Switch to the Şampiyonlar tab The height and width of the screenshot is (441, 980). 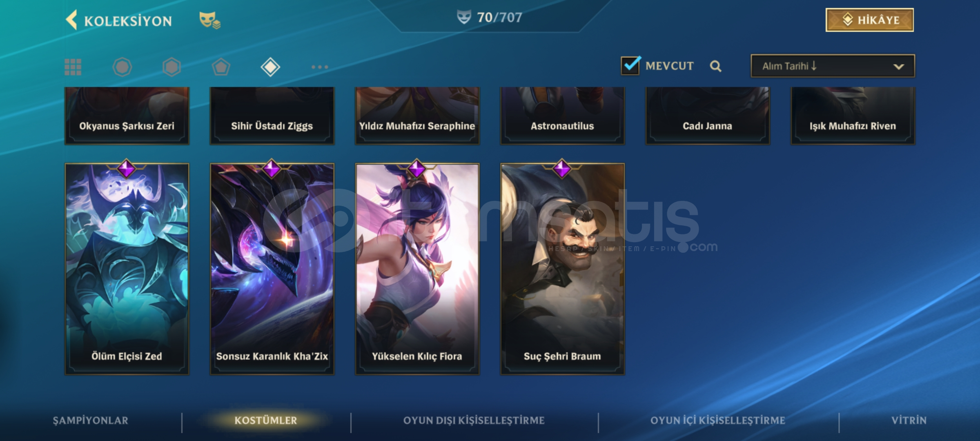91,420
